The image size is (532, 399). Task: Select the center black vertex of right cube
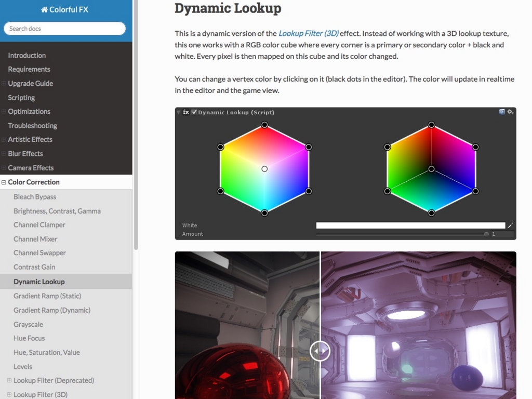[x=431, y=169]
